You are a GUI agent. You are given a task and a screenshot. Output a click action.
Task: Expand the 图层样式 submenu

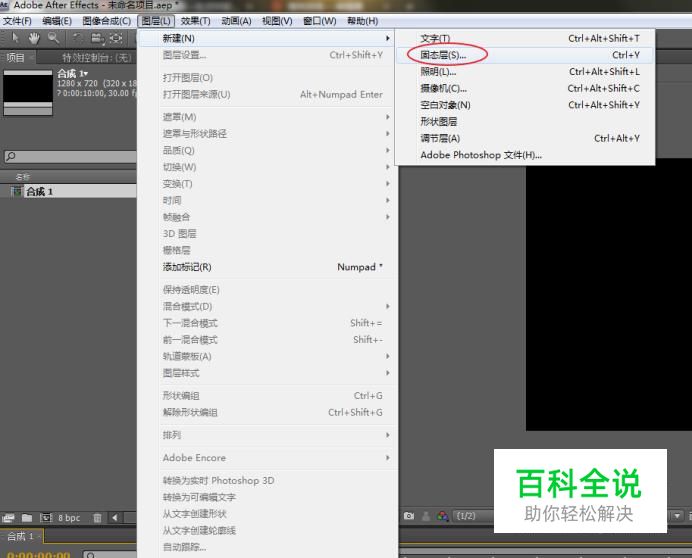[267, 373]
